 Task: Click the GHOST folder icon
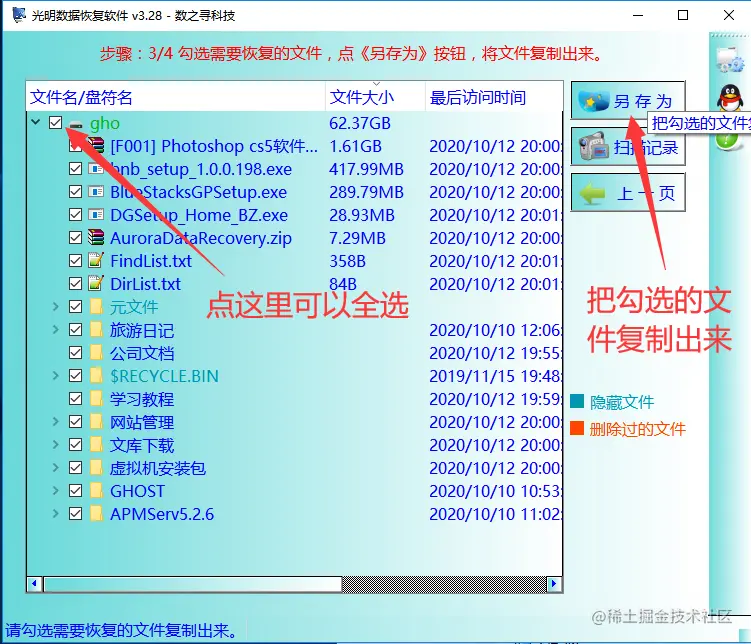click(x=96, y=490)
